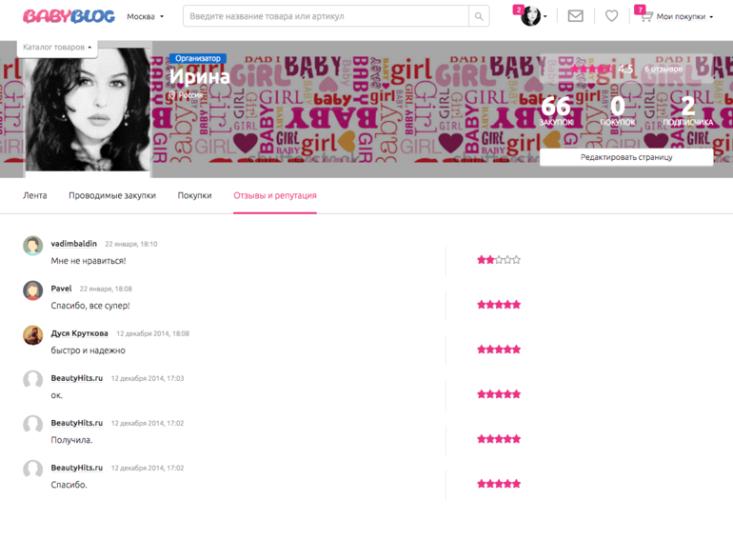Open messages via envelope icon
Viewport: 733px width, 560px height.
[x=575, y=16]
